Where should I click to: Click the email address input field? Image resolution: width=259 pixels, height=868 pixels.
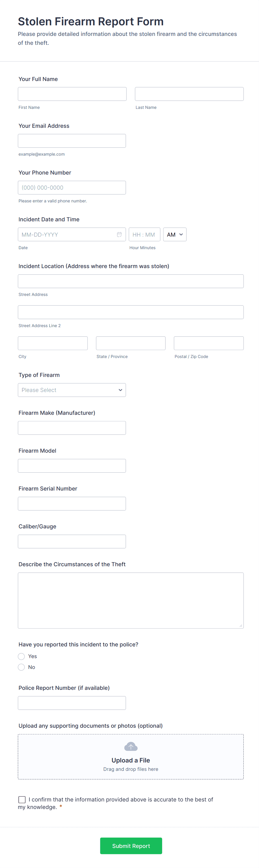click(72, 141)
